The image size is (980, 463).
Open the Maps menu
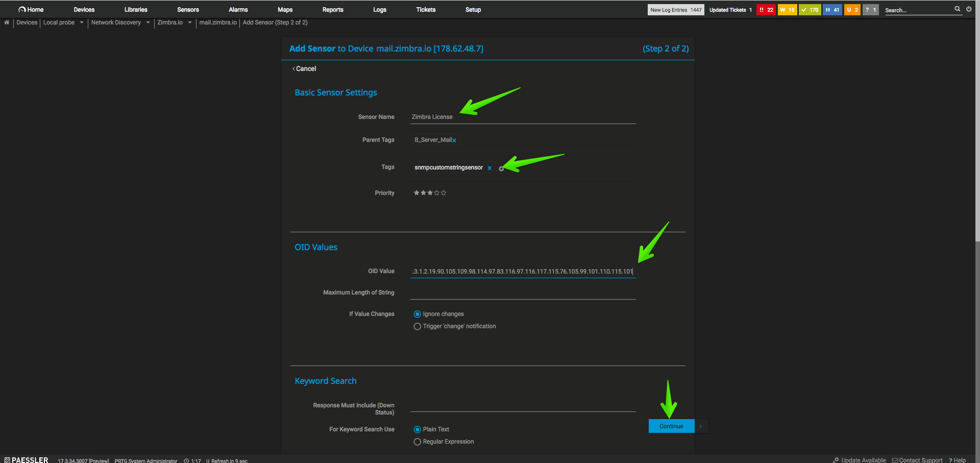[x=285, y=10]
